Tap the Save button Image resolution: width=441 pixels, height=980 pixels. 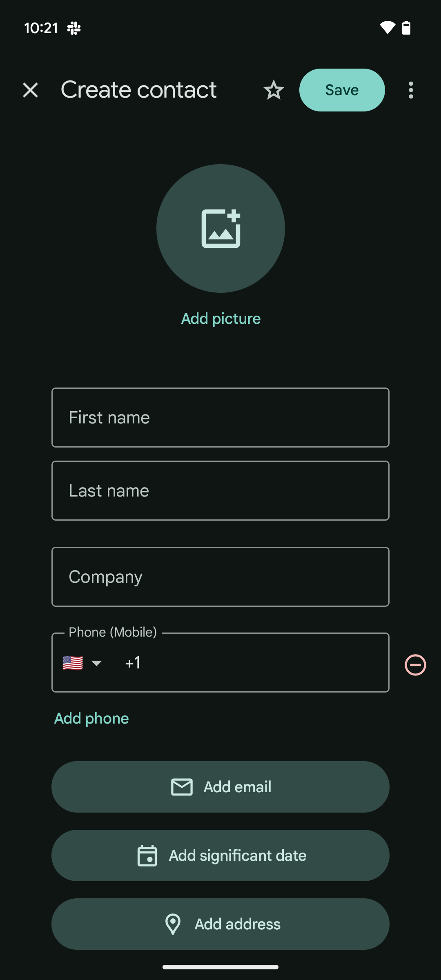342,90
